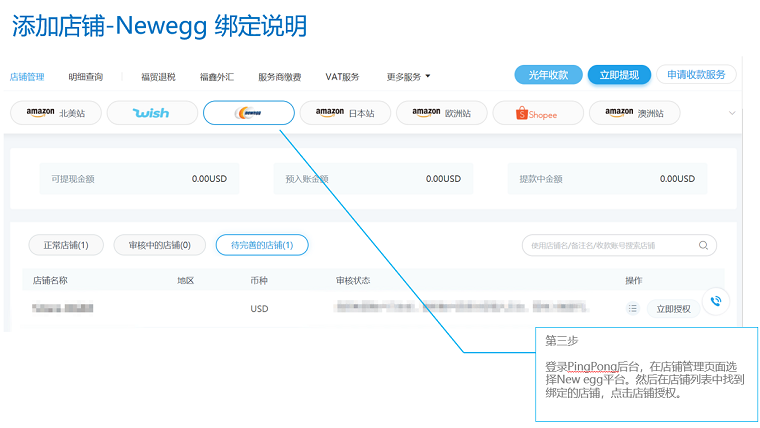Click the 地区 column header
This screenshot has width=760, height=428.
[x=186, y=280]
